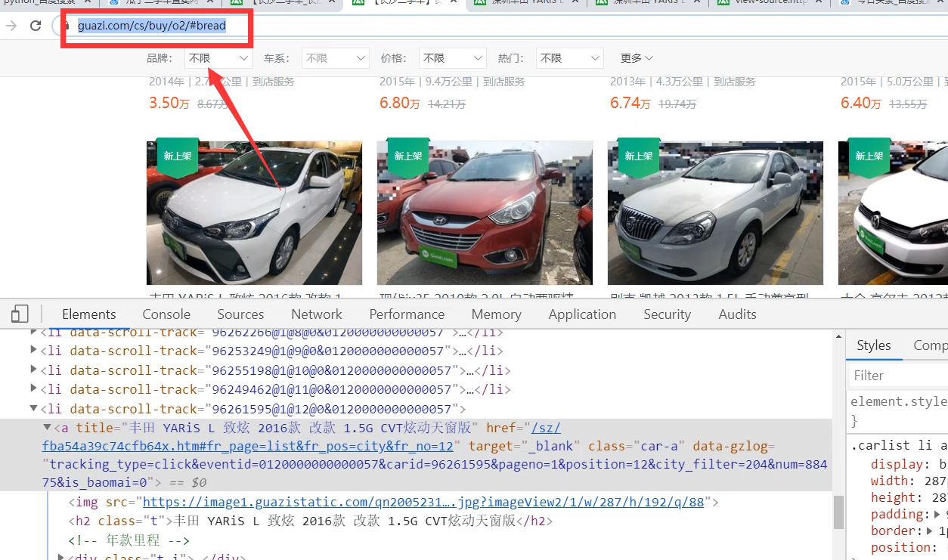Open the Console tab
The image size is (948, 560).
coord(166,314)
